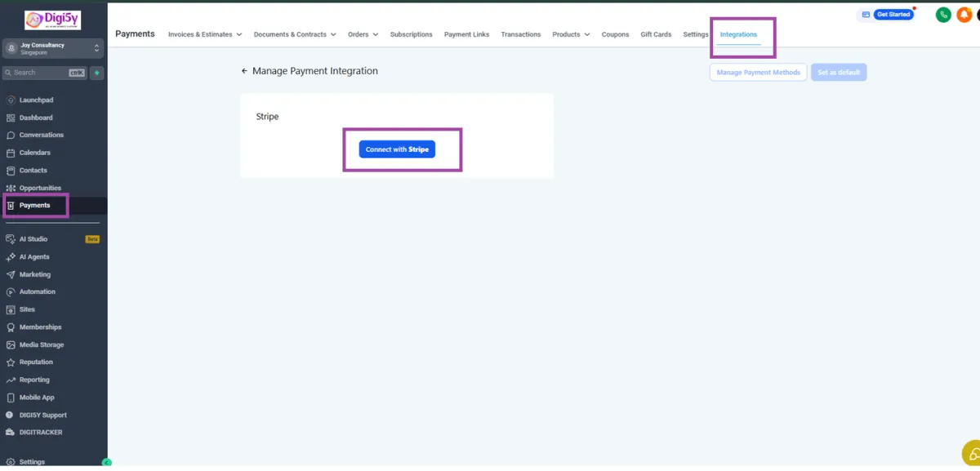Click the Payments page title

[x=135, y=33]
